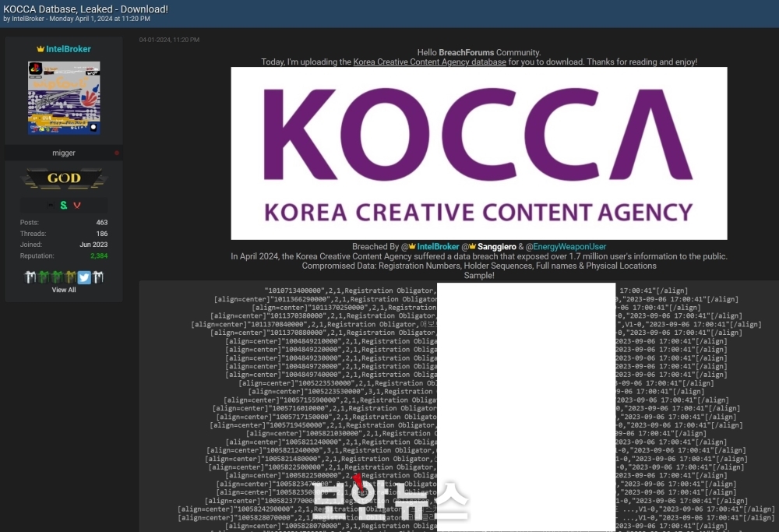This screenshot has width=779, height=532.
Task: Click the 'In April 2024, the Korea Creative Content Agency' sentence
Action: 479,256
